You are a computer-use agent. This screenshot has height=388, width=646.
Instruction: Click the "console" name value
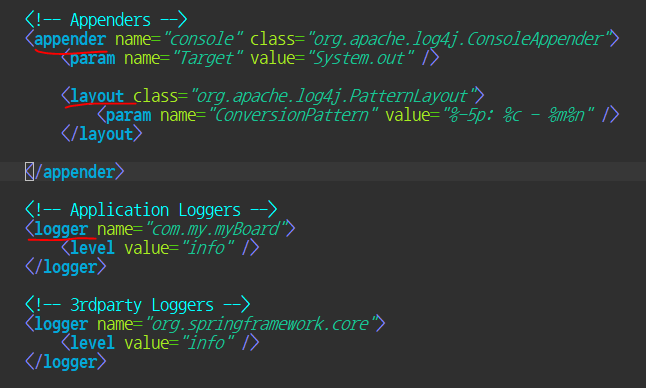(204, 39)
